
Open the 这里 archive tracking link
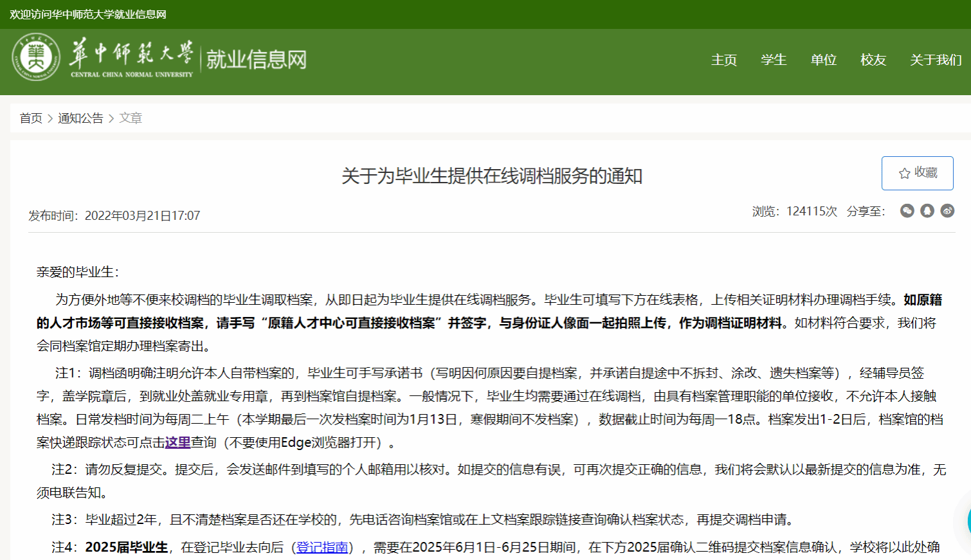pyautogui.click(x=177, y=442)
